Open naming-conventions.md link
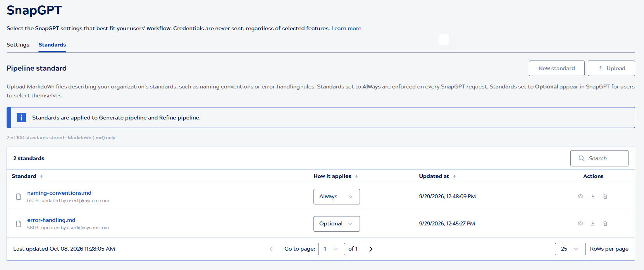Screen dimensions: 644x270 59,193
